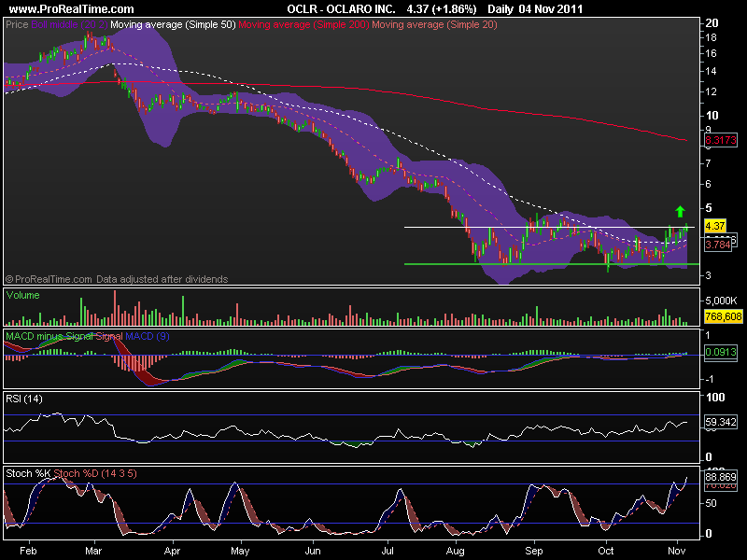747x560 pixels.
Task: Click the yellow 4.37 current price label
Action: click(x=714, y=226)
